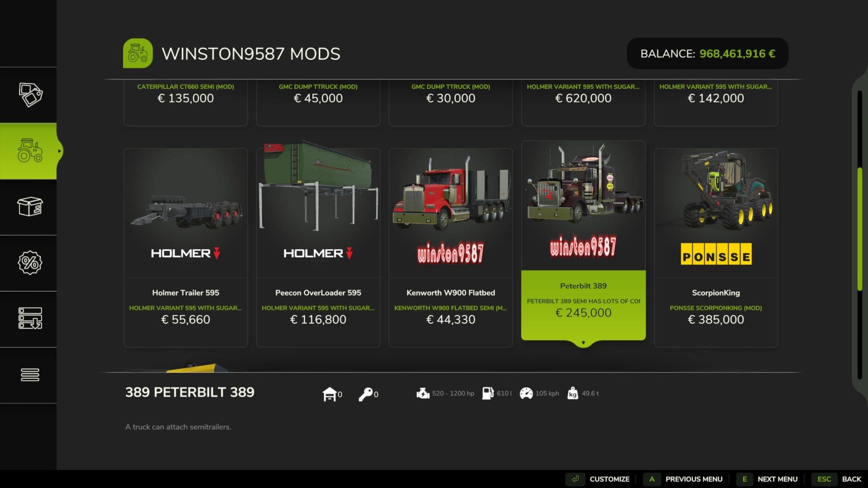The width and height of the screenshot is (868, 488).
Task: Choose the Kenworth W900 Flatbed truck
Action: tap(451, 248)
